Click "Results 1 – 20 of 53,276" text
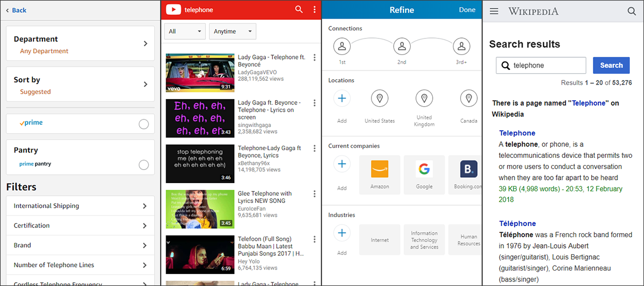Image resolution: width=644 pixels, height=286 pixels. 596,82
